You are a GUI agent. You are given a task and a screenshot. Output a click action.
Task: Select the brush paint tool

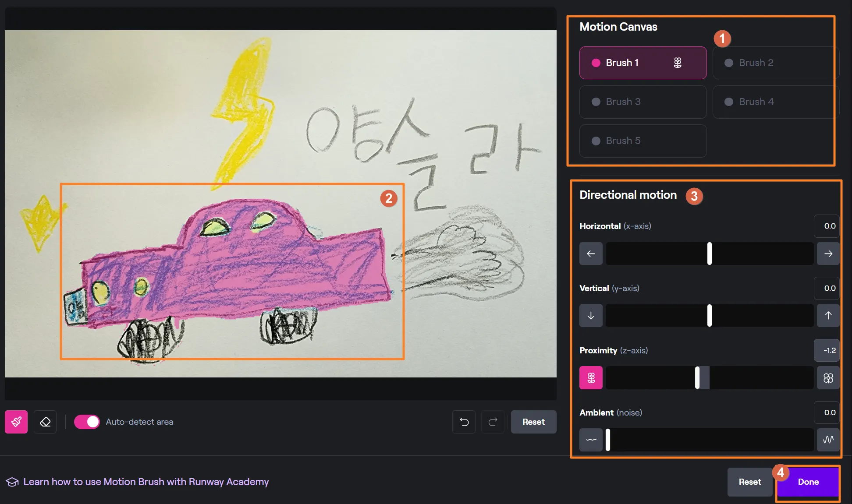16,422
